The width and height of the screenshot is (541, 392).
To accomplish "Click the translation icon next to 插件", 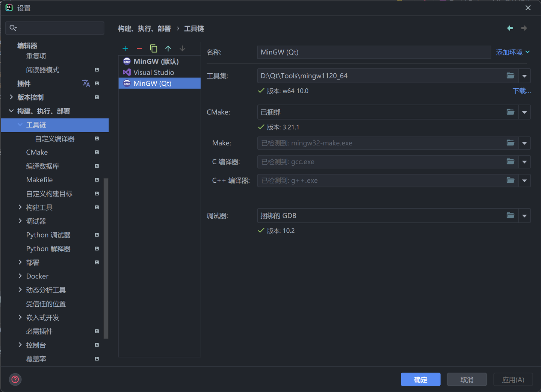I will pyautogui.click(x=86, y=83).
